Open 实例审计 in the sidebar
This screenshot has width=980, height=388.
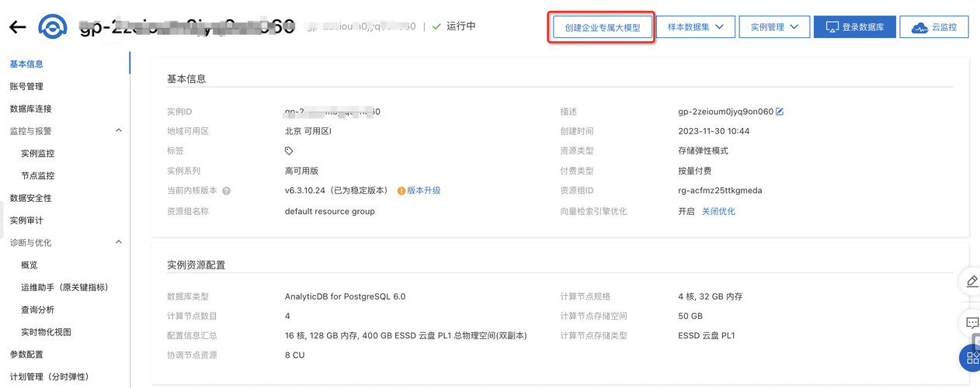pyautogui.click(x=26, y=221)
